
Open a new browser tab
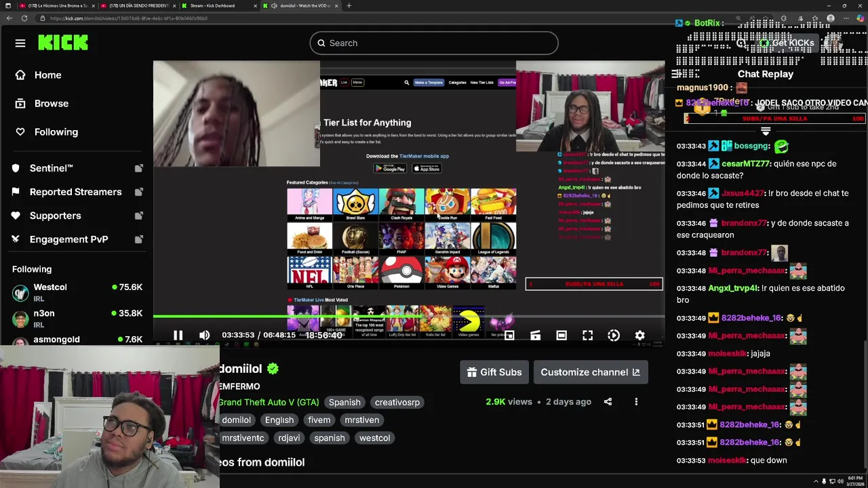[x=349, y=5]
